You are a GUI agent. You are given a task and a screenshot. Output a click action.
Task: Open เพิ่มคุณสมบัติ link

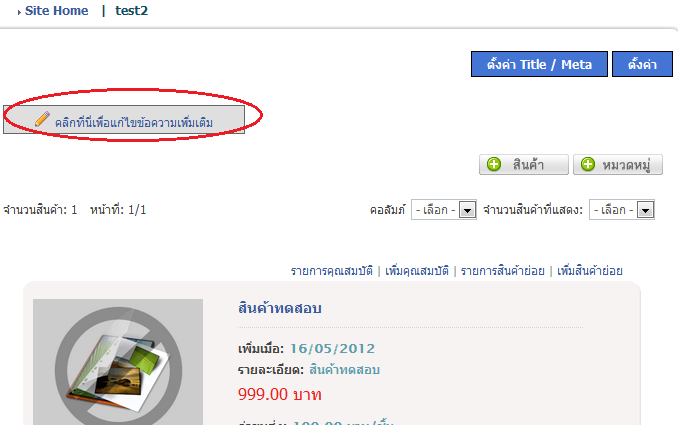point(417,271)
